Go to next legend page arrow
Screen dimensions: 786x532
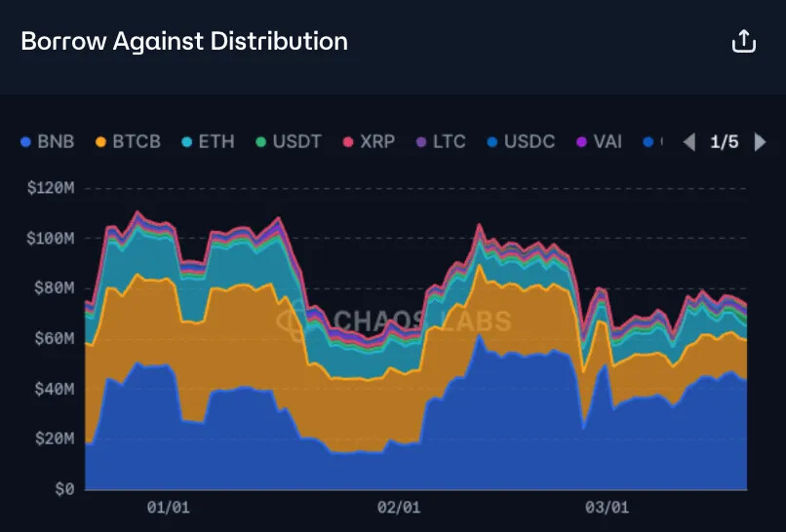(x=761, y=142)
